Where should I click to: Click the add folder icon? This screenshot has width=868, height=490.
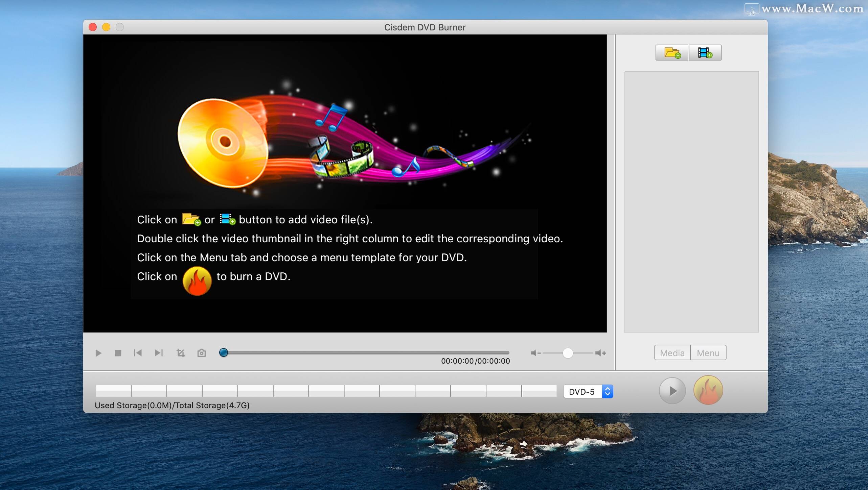(672, 52)
